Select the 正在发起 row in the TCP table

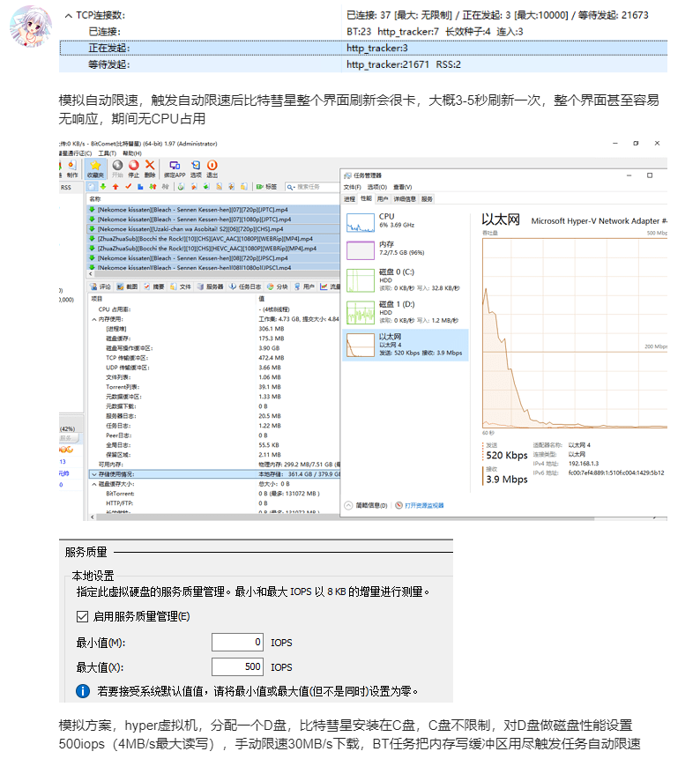click(363, 48)
